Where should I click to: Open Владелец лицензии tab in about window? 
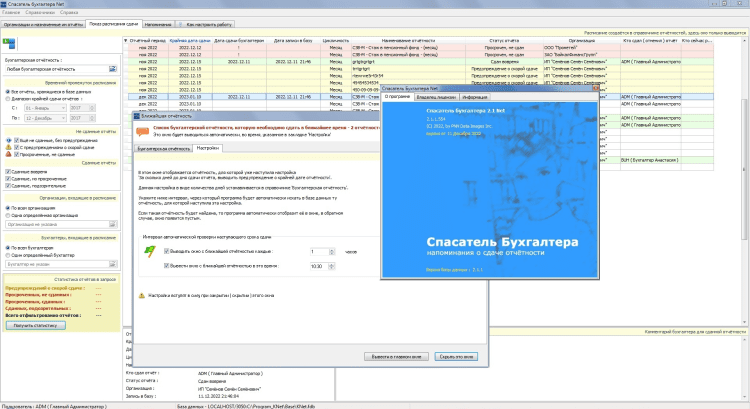pyautogui.click(x=436, y=97)
